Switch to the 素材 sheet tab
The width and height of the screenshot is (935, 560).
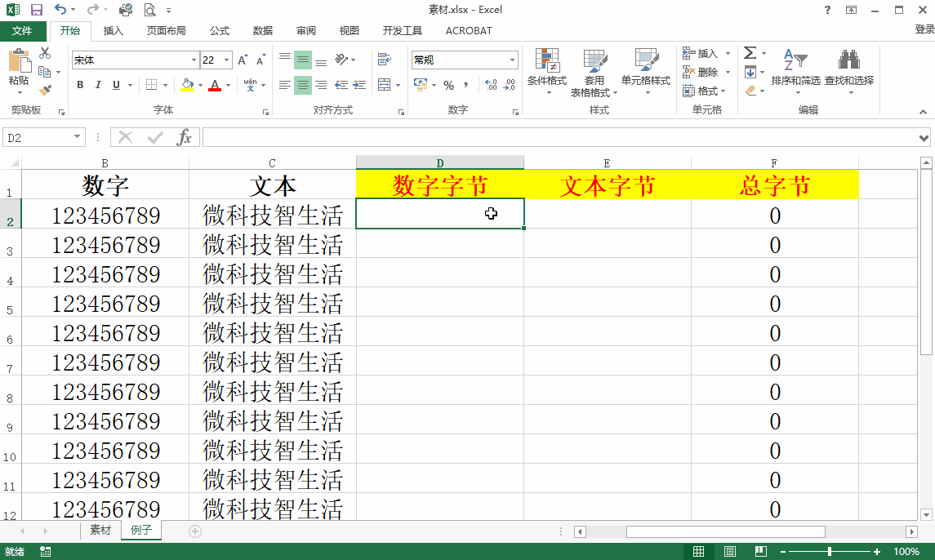coord(100,530)
